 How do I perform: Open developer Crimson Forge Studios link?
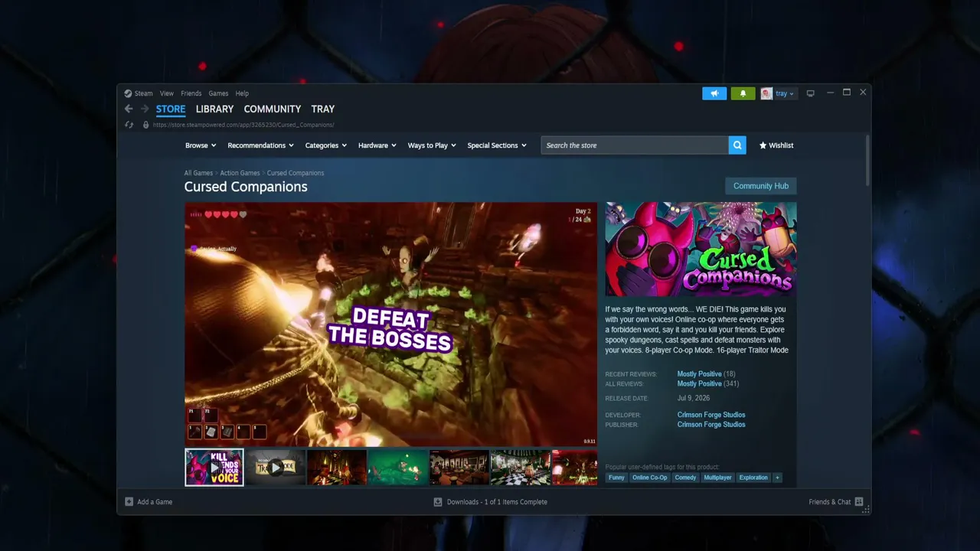[711, 415]
